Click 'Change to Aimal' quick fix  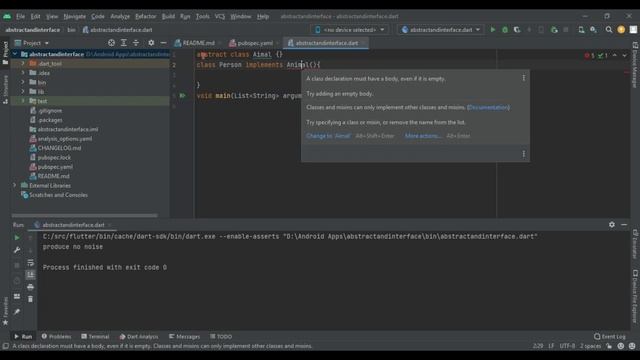tap(328, 136)
